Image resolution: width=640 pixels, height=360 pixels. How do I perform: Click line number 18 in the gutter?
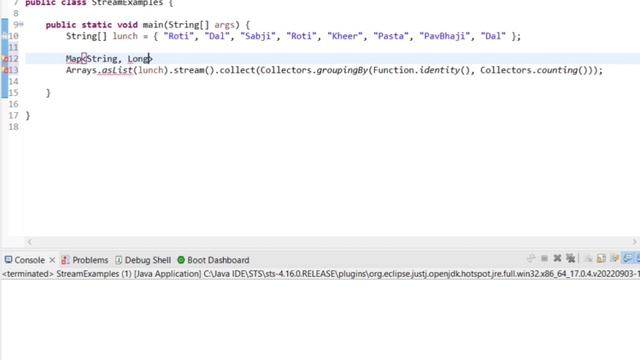13,127
